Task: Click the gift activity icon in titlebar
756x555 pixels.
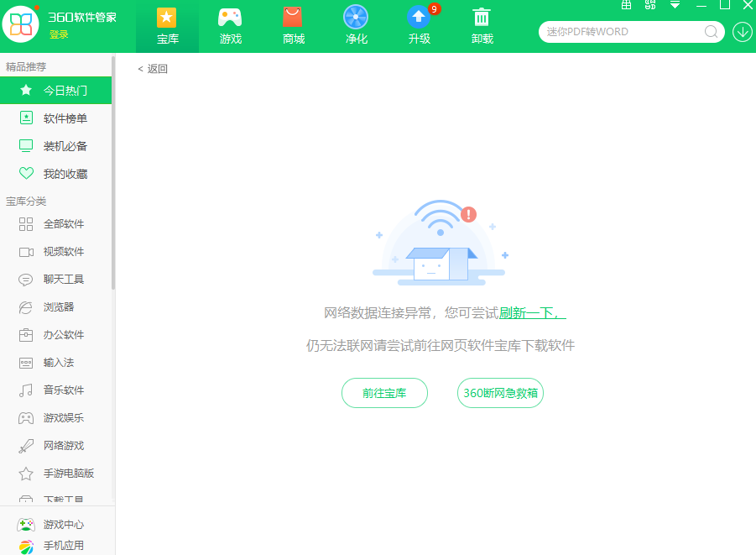Action: pos(625,5)
